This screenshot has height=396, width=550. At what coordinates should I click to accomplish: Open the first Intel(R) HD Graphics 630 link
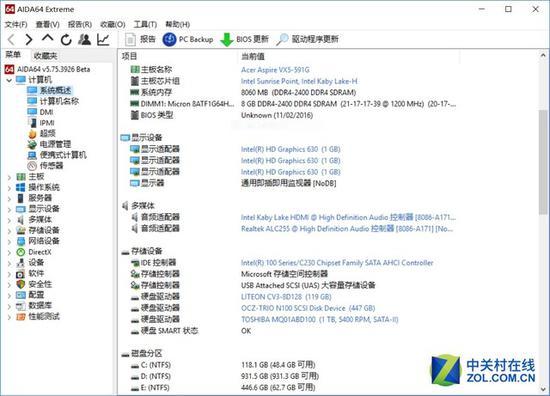[x=291, y=149]
